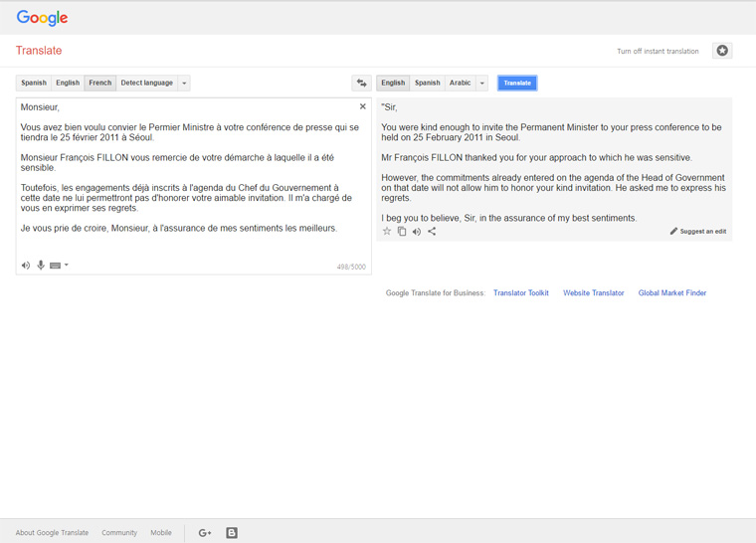
Task: Select Spanish as source language
Action: (34, 83)
